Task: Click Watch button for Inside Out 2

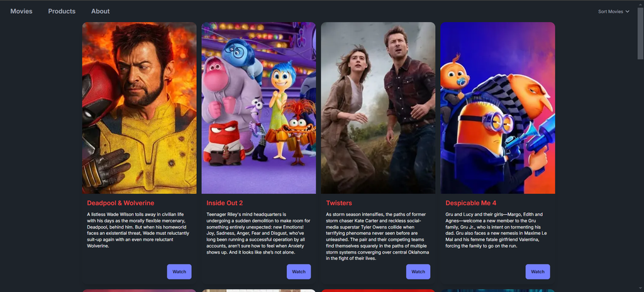Action: 299,271
